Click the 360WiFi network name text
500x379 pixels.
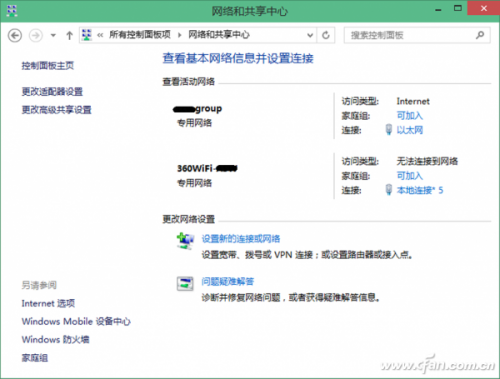[207, 169]
